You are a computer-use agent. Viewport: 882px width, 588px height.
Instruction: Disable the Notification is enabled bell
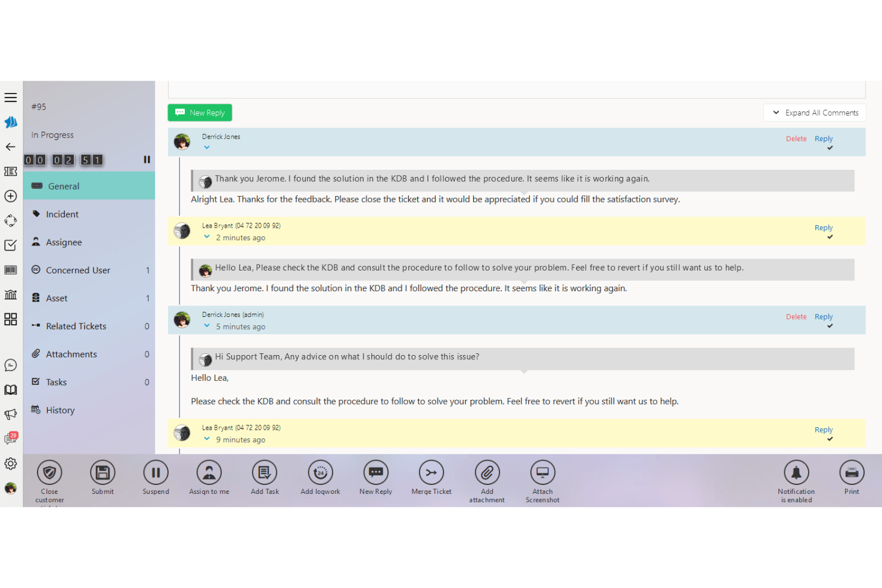(796, 472)
